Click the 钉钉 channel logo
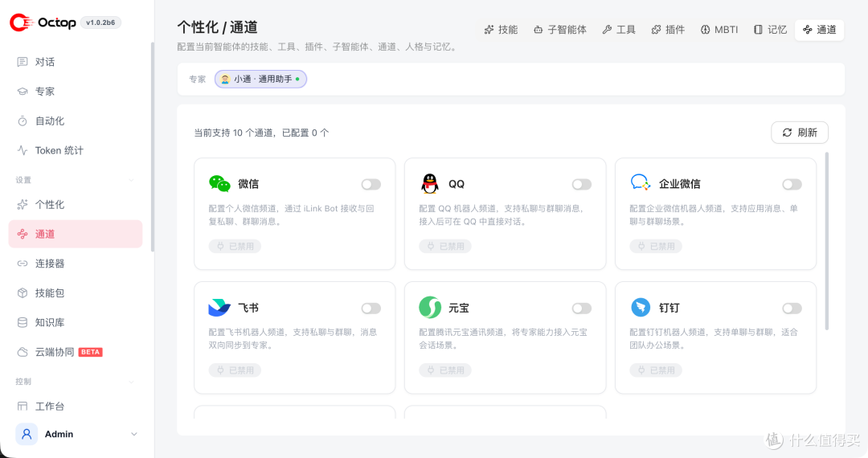Screen dimensions: 868x458 641,307
